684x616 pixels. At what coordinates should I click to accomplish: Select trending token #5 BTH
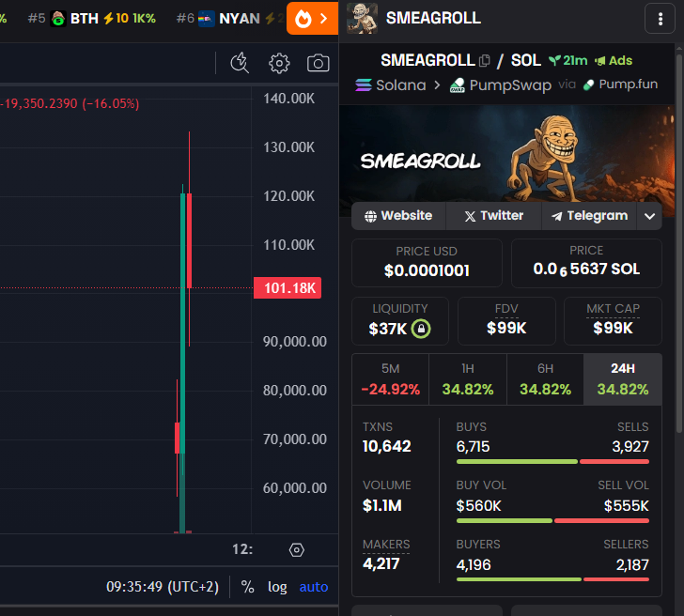pyautogui.click(x=92, y=18)
